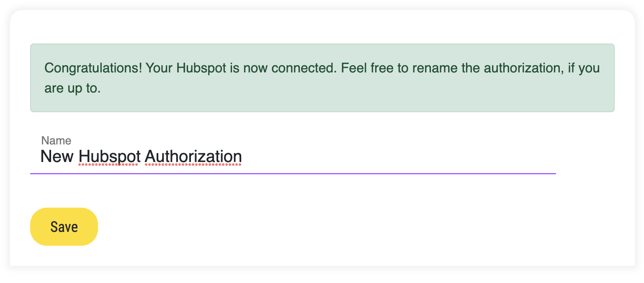Click the purple underline below Name field
644x283 pixels.
(293, 173)
